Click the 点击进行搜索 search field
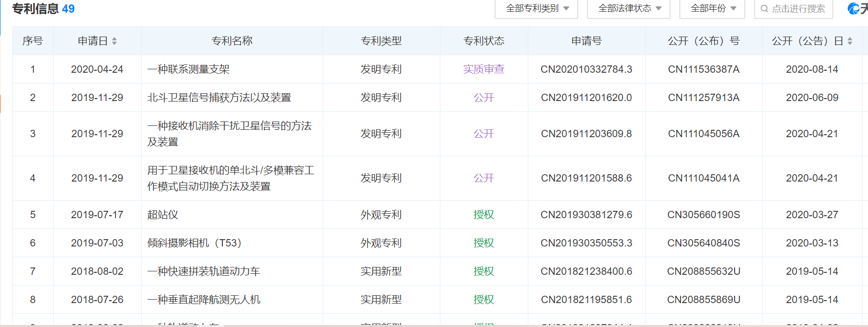The height and width of the screenshot is (327, 868). tap(798, 9)
